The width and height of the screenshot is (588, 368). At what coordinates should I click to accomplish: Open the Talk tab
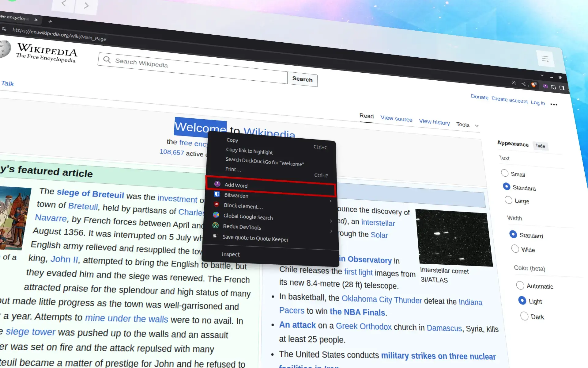click(x=8, y=83)
